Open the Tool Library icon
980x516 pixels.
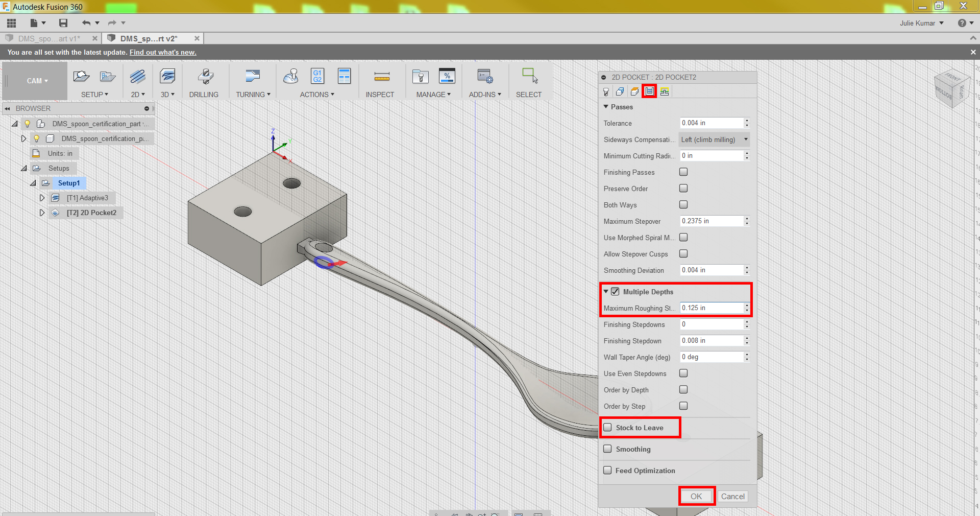[x=421, y=77]
